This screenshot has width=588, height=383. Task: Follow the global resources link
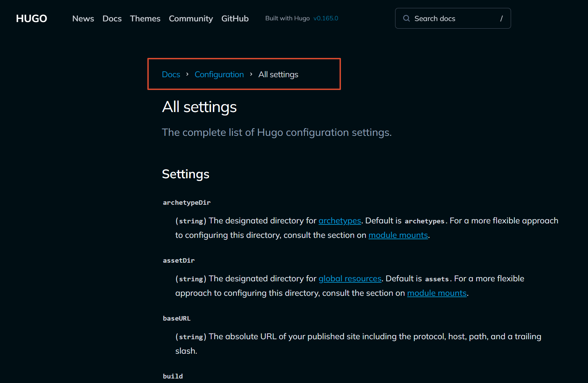(350, 279)
